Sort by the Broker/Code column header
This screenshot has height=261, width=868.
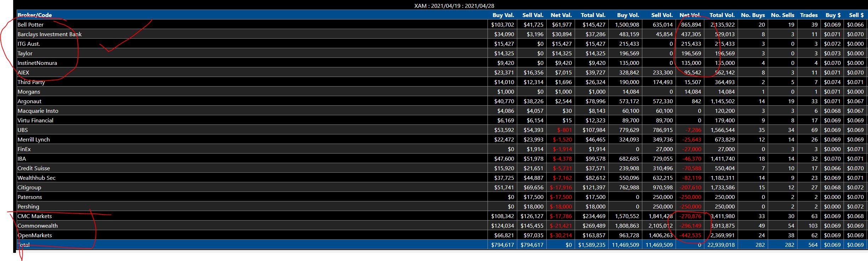[x=35, y=15]
